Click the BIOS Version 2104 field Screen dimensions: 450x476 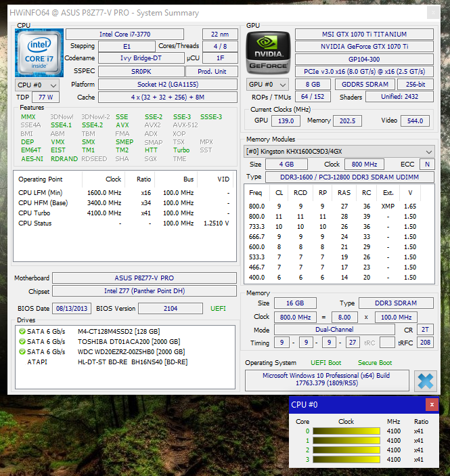171,309
